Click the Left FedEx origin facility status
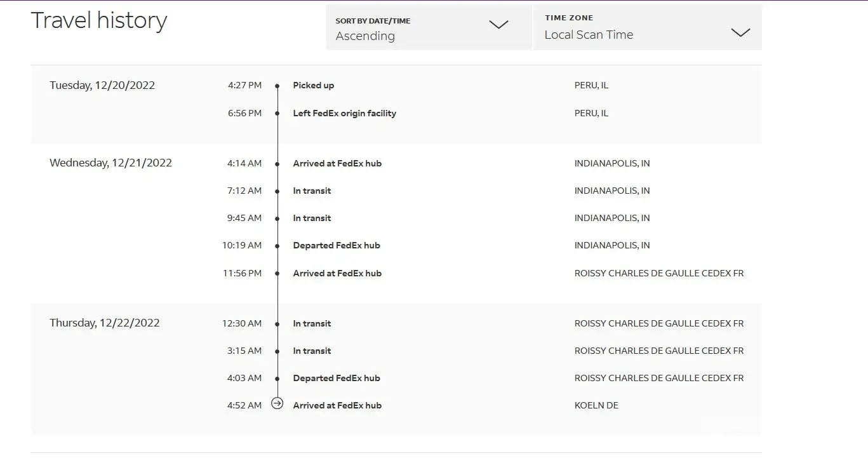868x458 pixels. coord(344,113)
